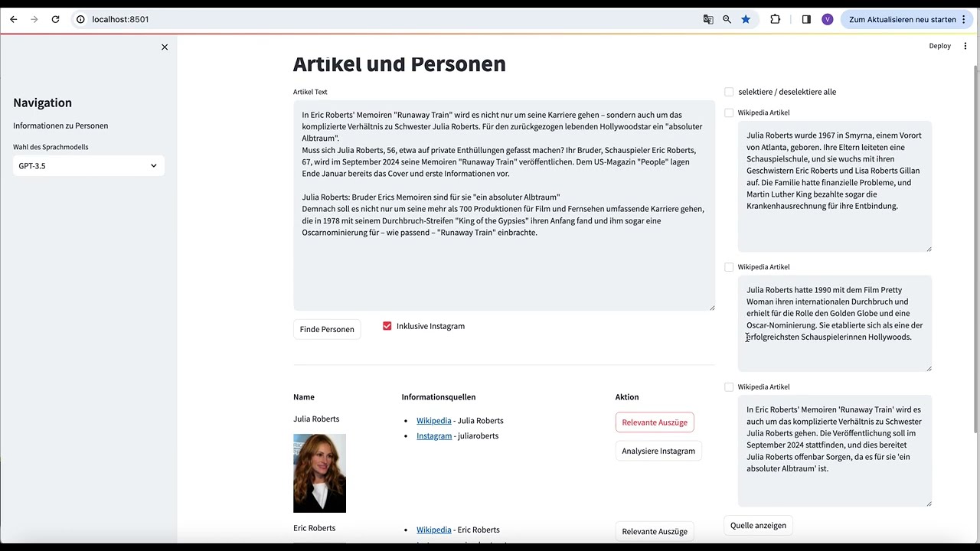Open the site info icon beside localhost
The height and width of the screenshot is (551, 980).
click(80, 19)
